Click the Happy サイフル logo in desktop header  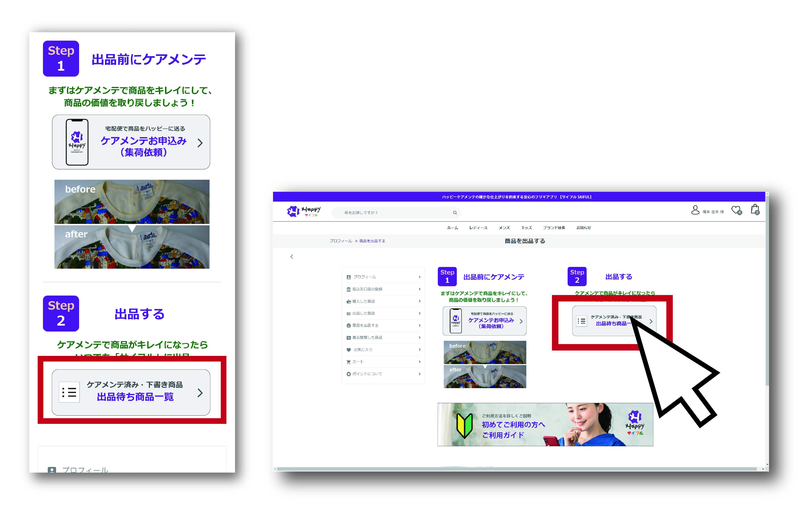pyautogui.click(x=304, y=211)
